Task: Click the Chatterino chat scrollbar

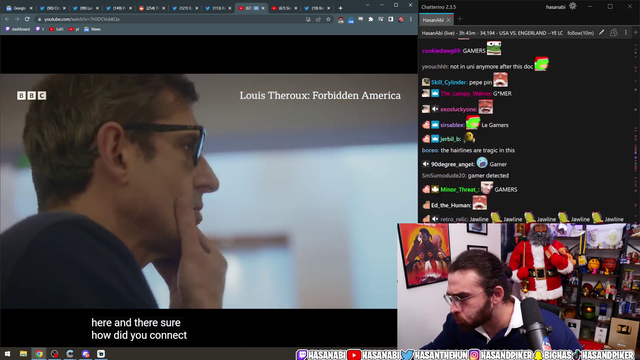Action: coord(636,131)
